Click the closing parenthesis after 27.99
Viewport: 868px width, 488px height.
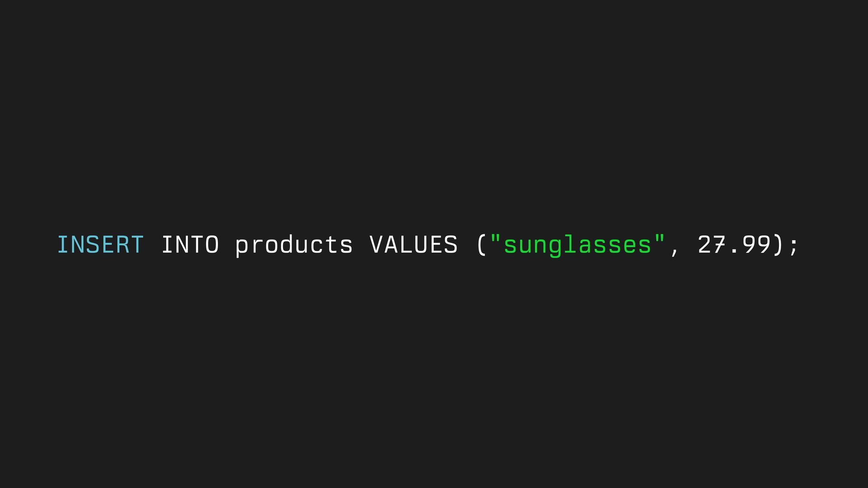(x=778, y=245)
